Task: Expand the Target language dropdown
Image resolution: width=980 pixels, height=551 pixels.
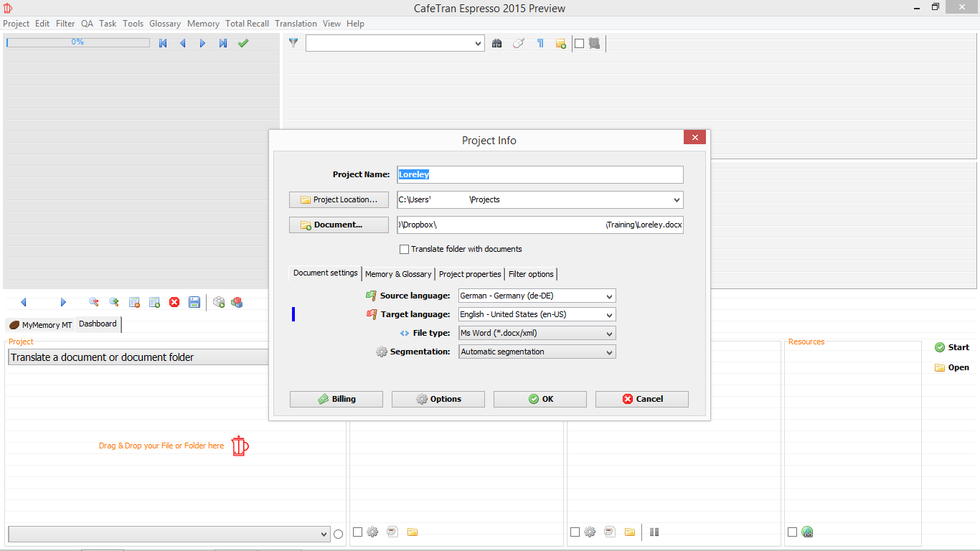Action: (x=537, y=314)
